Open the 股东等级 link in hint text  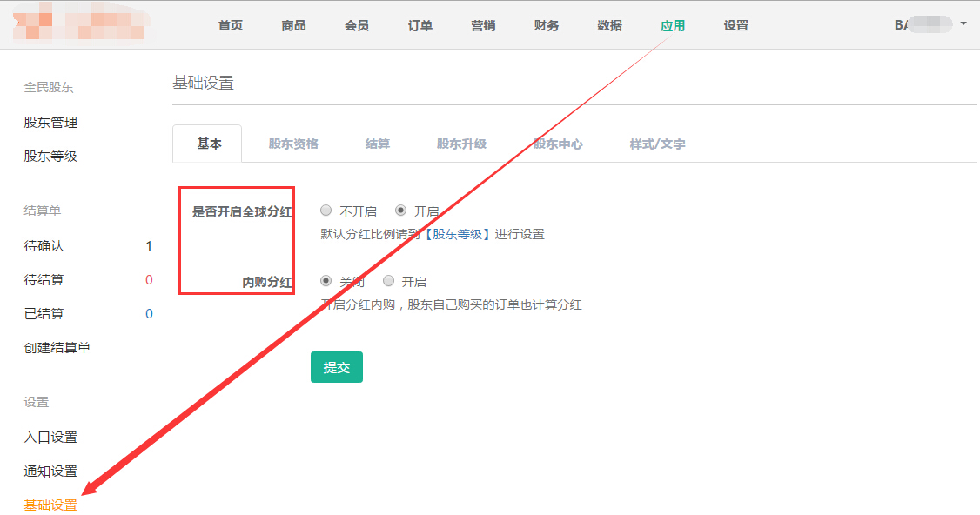coord(458,234)
